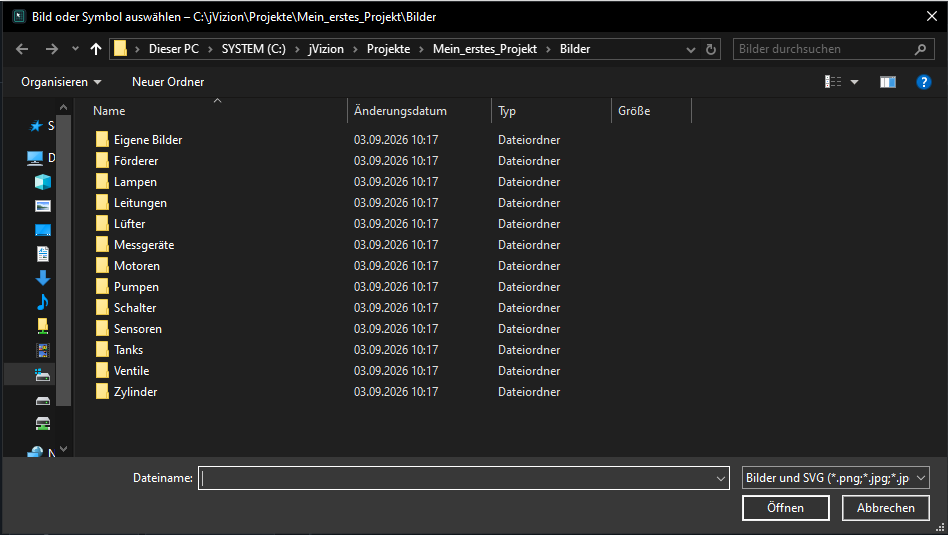
Task: Expand chevron after Projekte in breadcrumb
Action: 421,50
